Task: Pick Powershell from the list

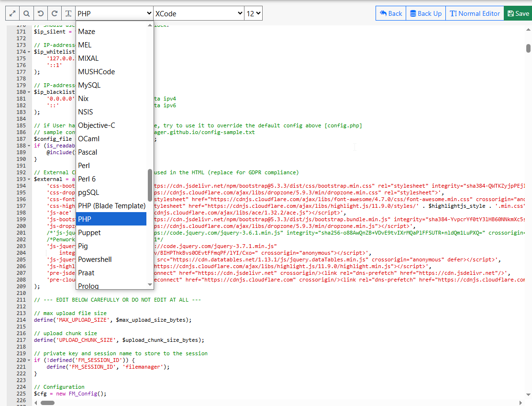Action: coord(111,259)
